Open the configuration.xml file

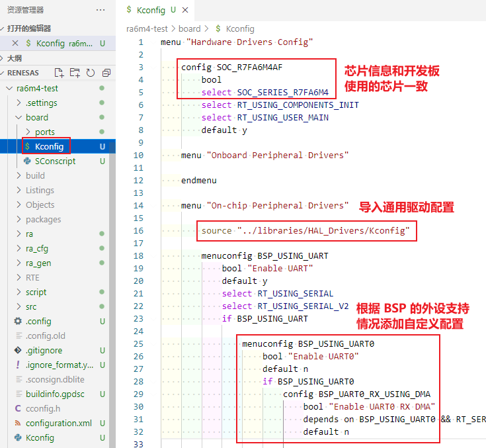tap(59, 423)
